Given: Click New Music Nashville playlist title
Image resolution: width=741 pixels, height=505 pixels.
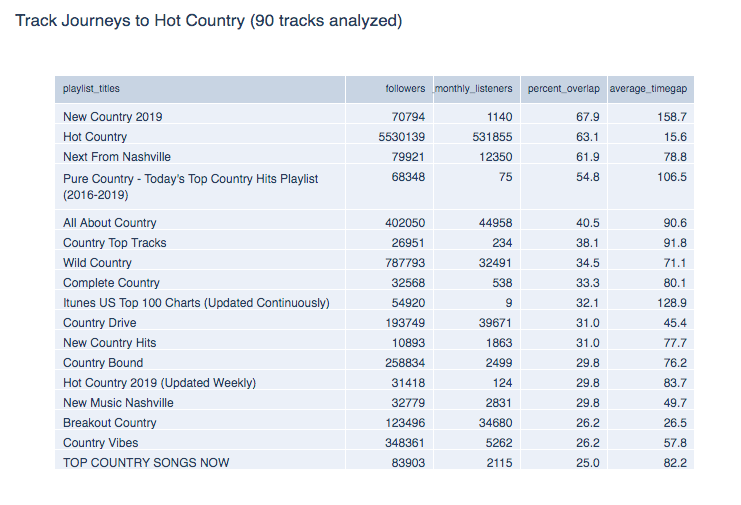Looking at the screenshot, I should pyautogui.click(x=118, y=402).
